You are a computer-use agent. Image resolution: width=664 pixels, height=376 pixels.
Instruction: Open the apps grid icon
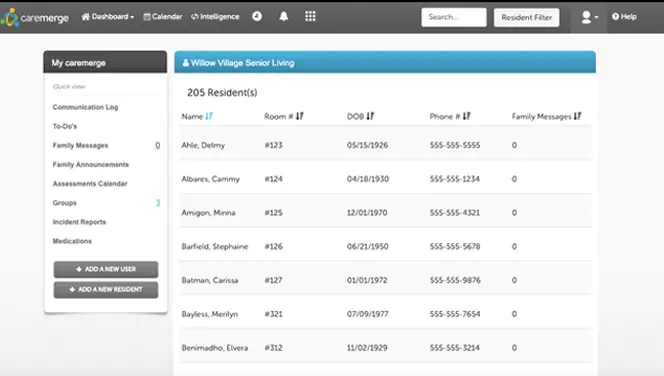(x=310, y=16)
